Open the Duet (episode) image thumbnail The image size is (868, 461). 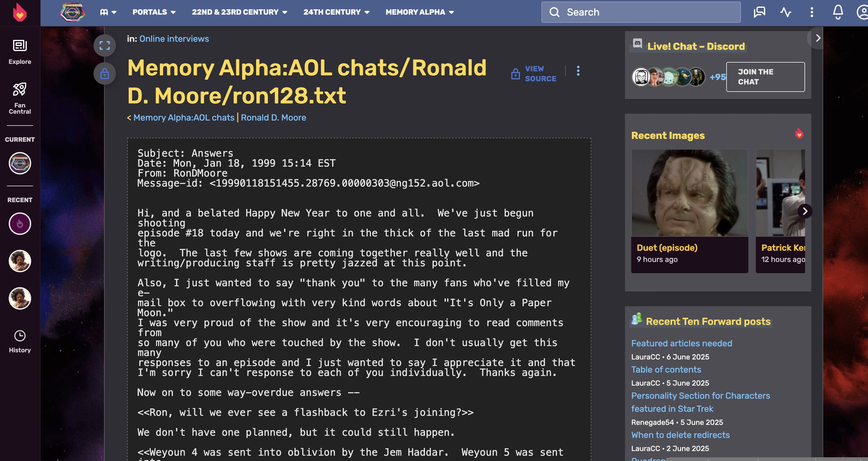(x=689, y=193)
